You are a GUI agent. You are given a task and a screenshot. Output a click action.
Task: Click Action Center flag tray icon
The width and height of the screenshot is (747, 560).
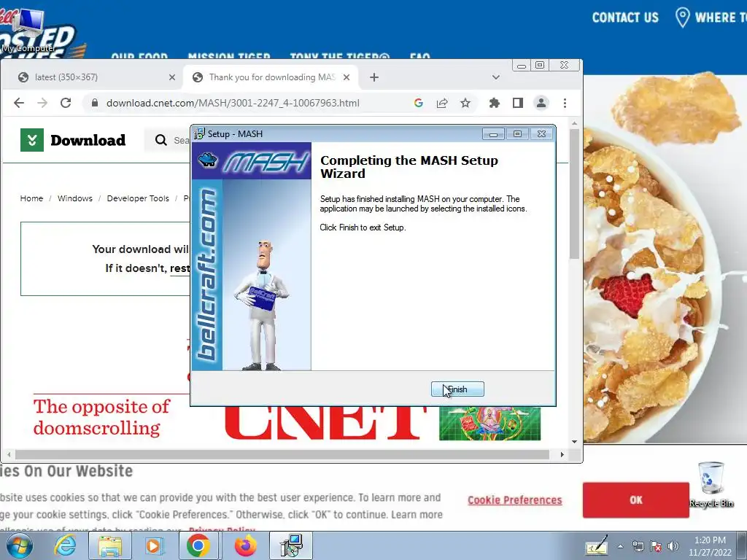point(656,547)
